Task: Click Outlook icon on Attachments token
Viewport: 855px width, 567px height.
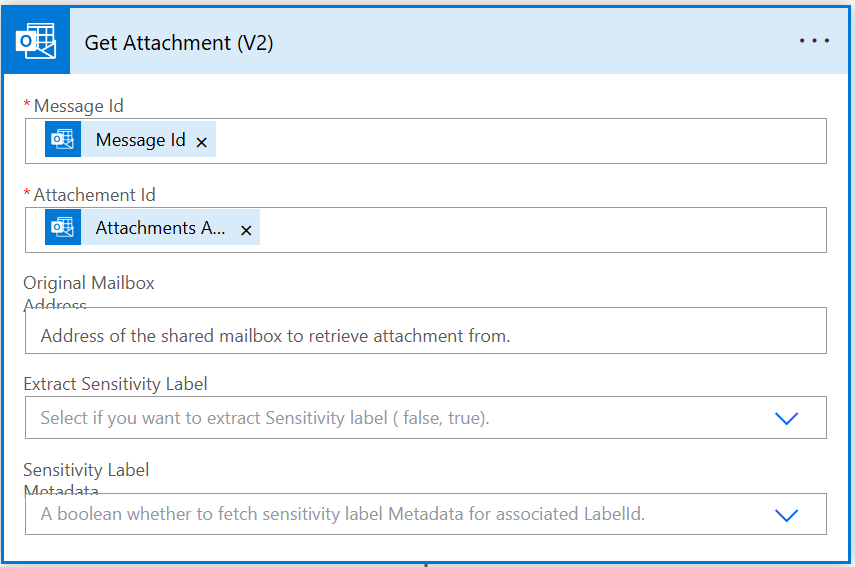Action: [x=63, y=228]
